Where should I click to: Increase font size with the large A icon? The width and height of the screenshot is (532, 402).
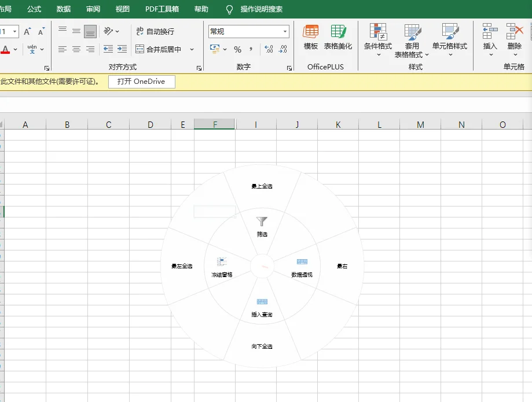tap(27, 31)
